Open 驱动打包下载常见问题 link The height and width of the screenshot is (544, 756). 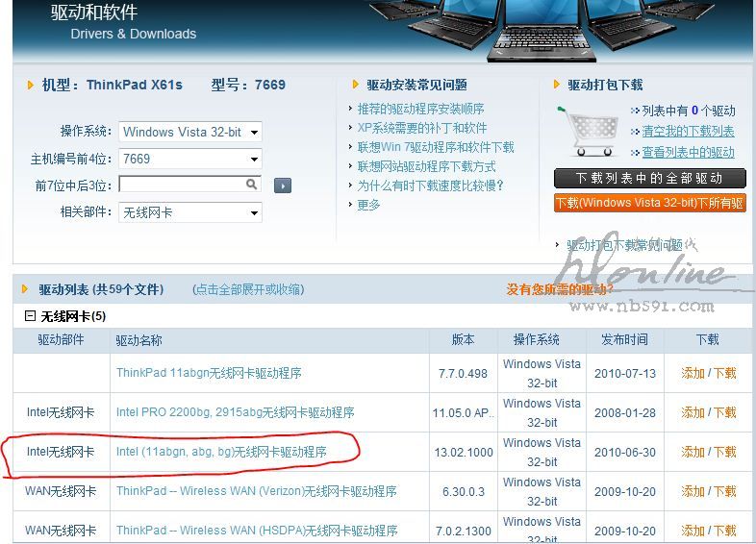pos(625,245)
